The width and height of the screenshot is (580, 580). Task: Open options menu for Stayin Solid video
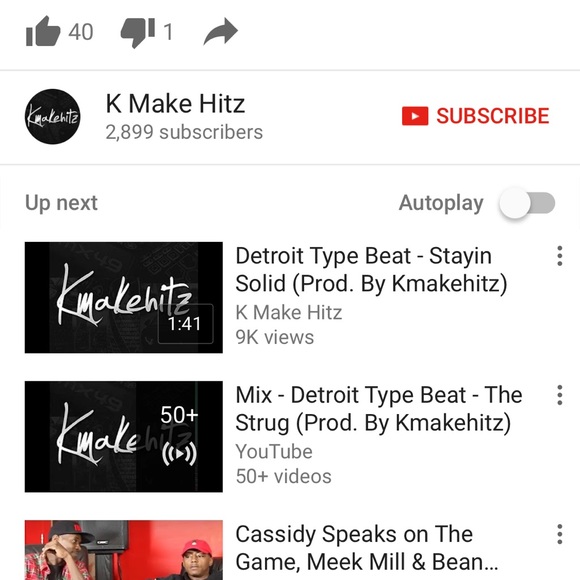tap(560, 256)
